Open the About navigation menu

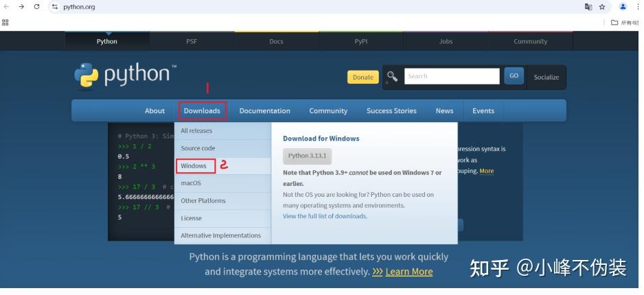click(155, 110)
